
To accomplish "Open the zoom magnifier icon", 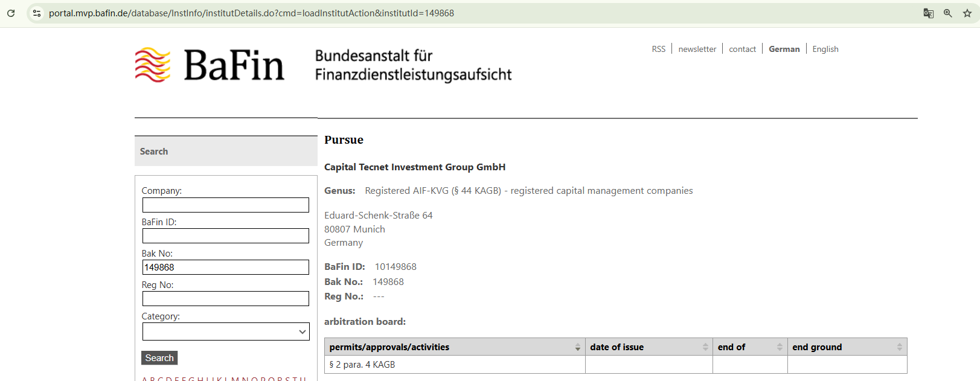I will [x=948, y=13].
